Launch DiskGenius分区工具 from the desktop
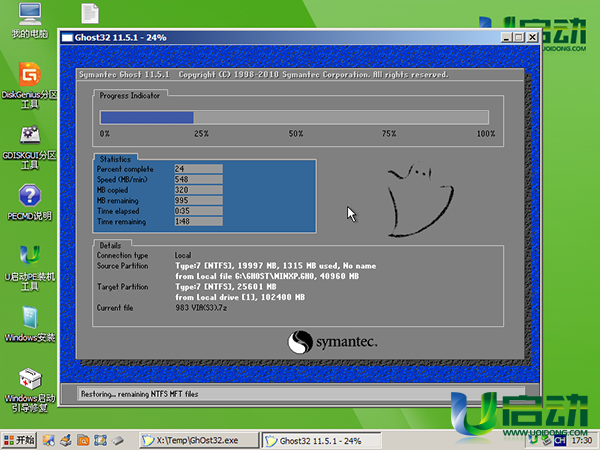Viewport: 600px width, 450px height. coord(29,85)
